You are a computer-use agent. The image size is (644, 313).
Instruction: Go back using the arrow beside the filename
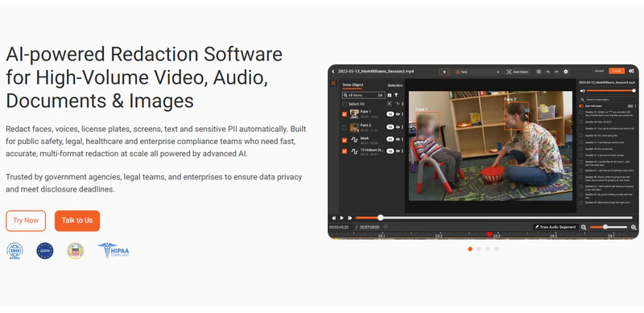pyautogui.click(x=333, y=72)
